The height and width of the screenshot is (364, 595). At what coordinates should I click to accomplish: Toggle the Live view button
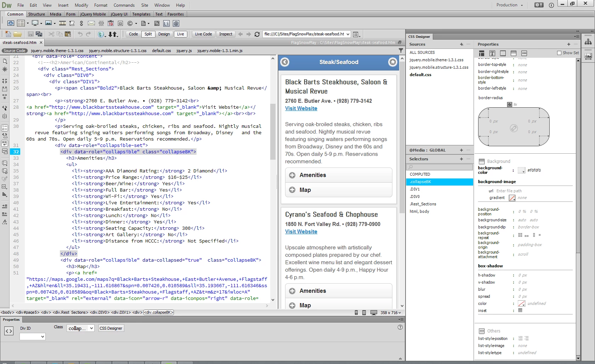(x=181, y=34)
